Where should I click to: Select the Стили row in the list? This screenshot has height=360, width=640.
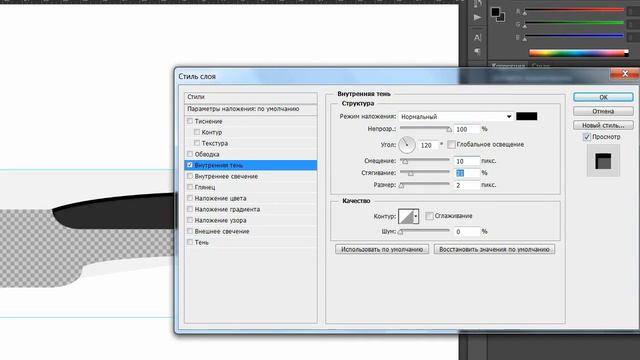click(251, 97)
